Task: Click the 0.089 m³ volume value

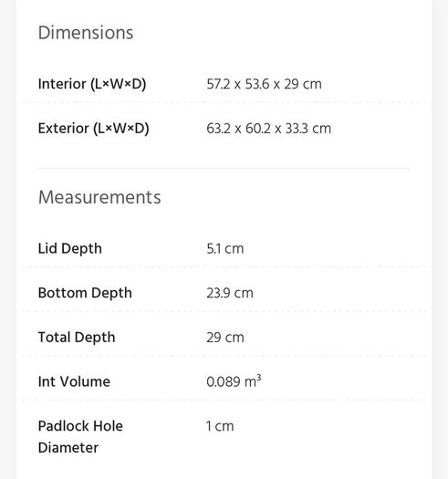Action: (x=234, y=381)
